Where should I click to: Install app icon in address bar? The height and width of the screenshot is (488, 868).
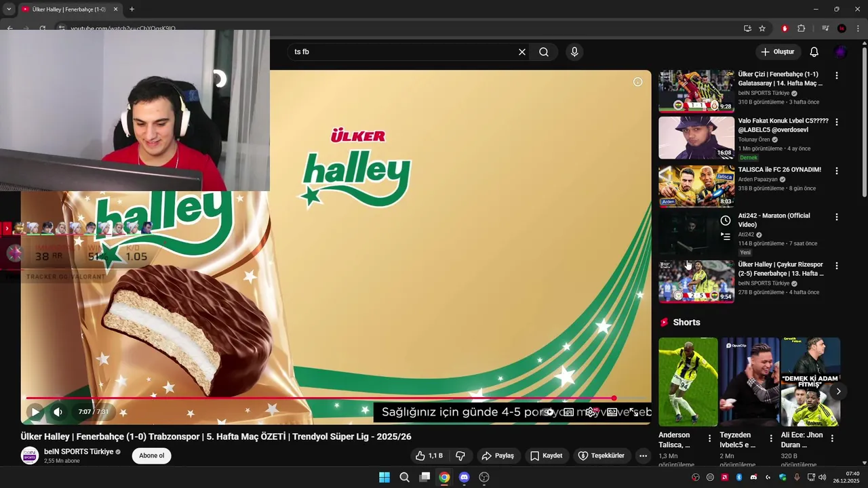(x=747, y=28)
